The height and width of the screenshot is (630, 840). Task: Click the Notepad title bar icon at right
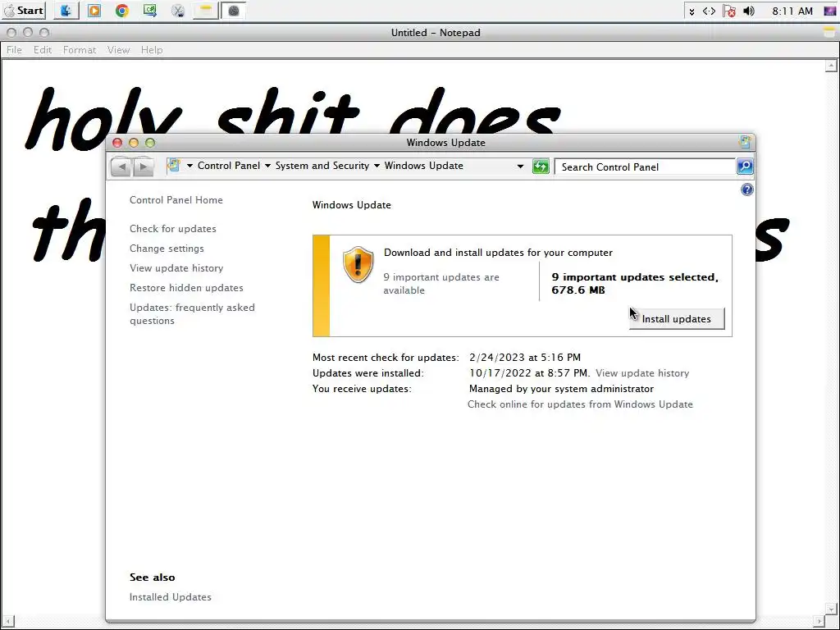pos(829,32)
